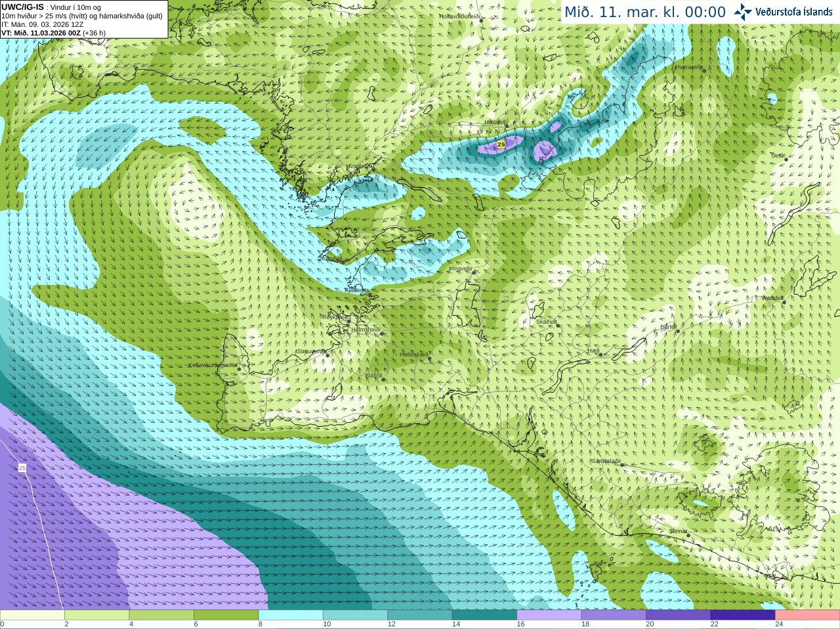Viewport: 840px width, 629px height.
Task: Select the Hólmsheiði station marker
Action: point(382,334)
